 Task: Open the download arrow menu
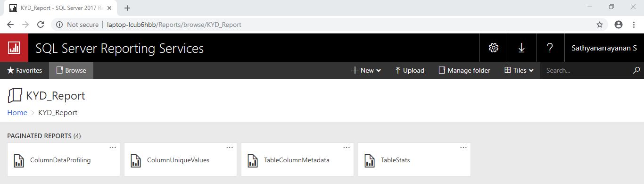(x=521, y=48)
